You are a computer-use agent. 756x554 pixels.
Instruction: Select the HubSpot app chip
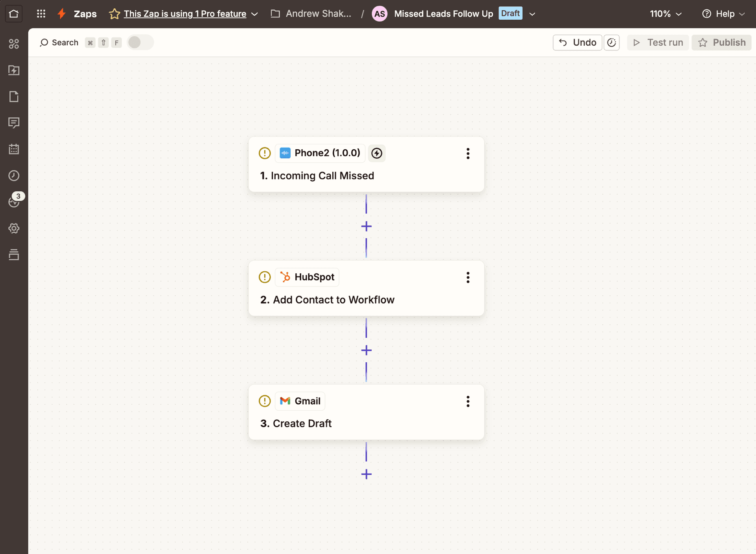coord(307,277)
